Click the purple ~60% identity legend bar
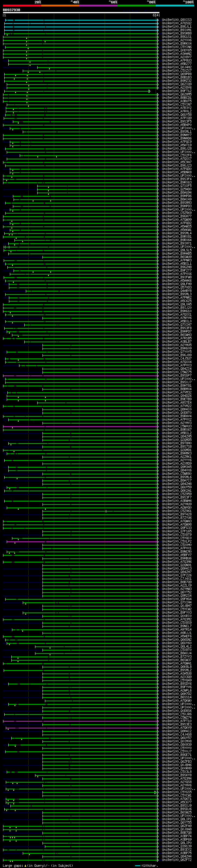 [x=98, y=6]
